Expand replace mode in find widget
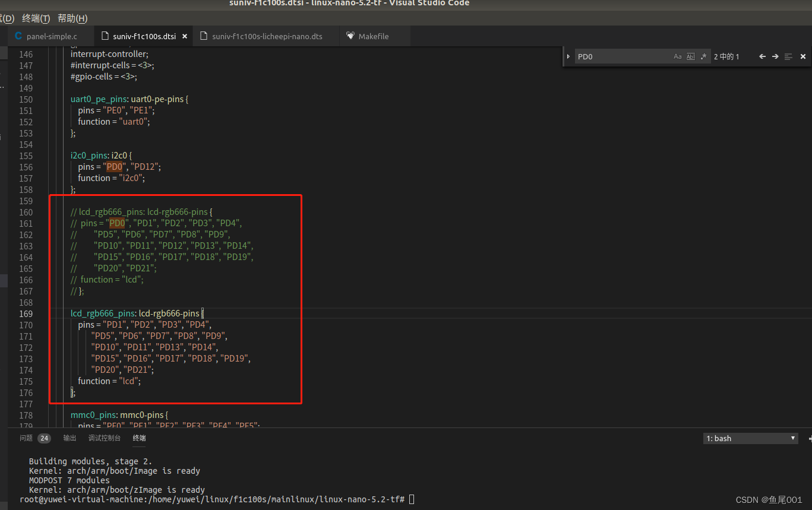The image size is (812, 510). pos(568,56)
